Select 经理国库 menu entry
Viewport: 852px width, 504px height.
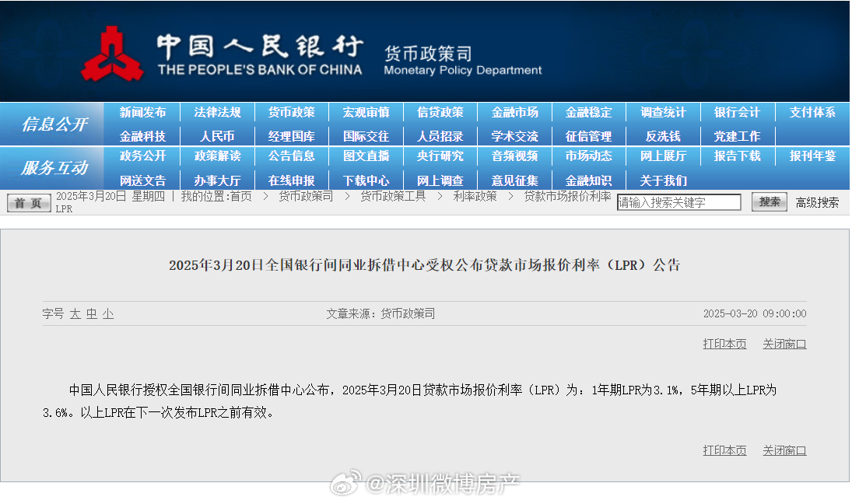click(x=291, y=136)
